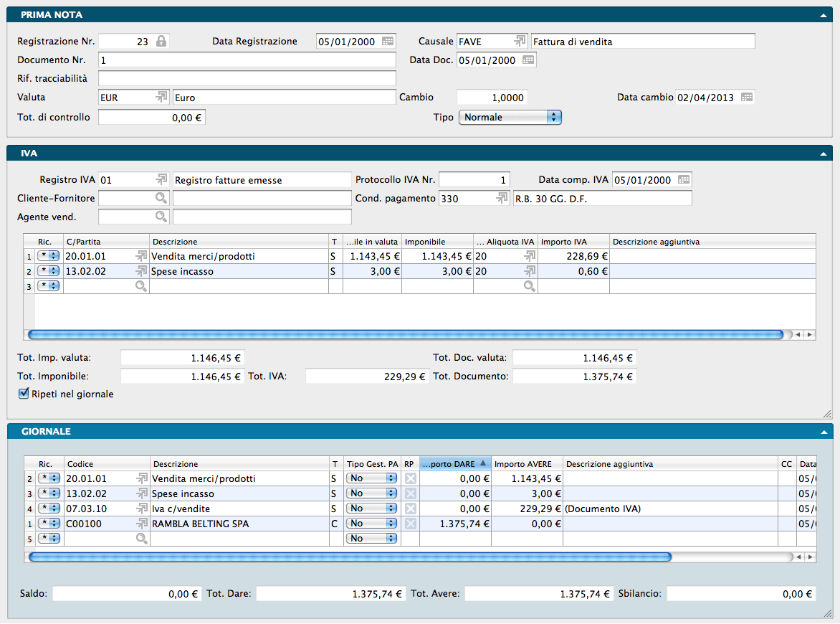Toggle the RP box on RAMBLA BELTING SPA row
Viewport: 840px width, 624px height.
click(x=410, y=524)
